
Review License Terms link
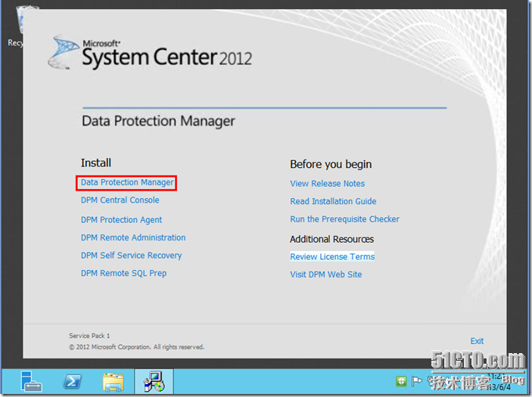332,256
